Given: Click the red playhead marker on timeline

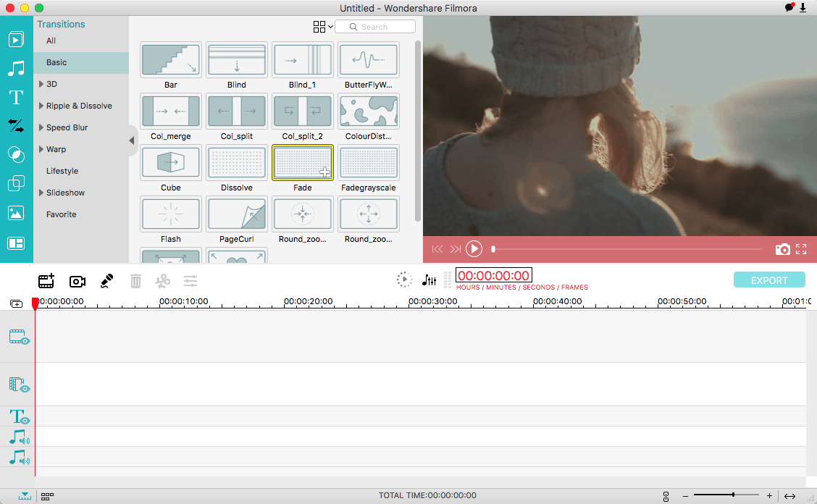Looking at the screenshot, I should point(35,304).
